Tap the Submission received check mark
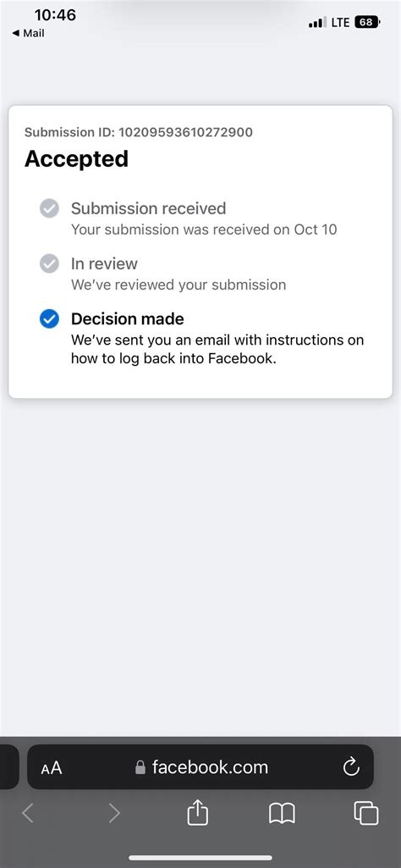401x868 pixels. coord(49,208)
